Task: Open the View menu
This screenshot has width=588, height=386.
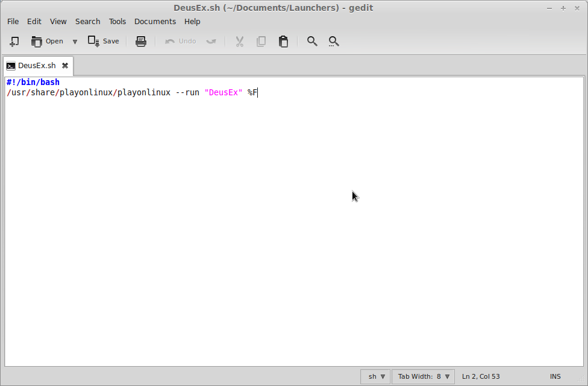Action: [x=58, y=21]
